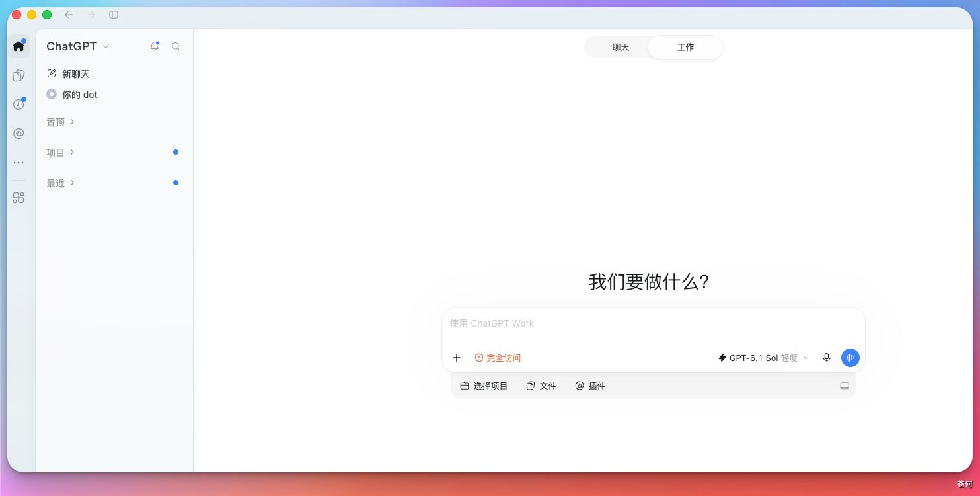Click the sidebar search magnifier icon
The height and width of the screenshot is (496, 980).
coord(176,46)
